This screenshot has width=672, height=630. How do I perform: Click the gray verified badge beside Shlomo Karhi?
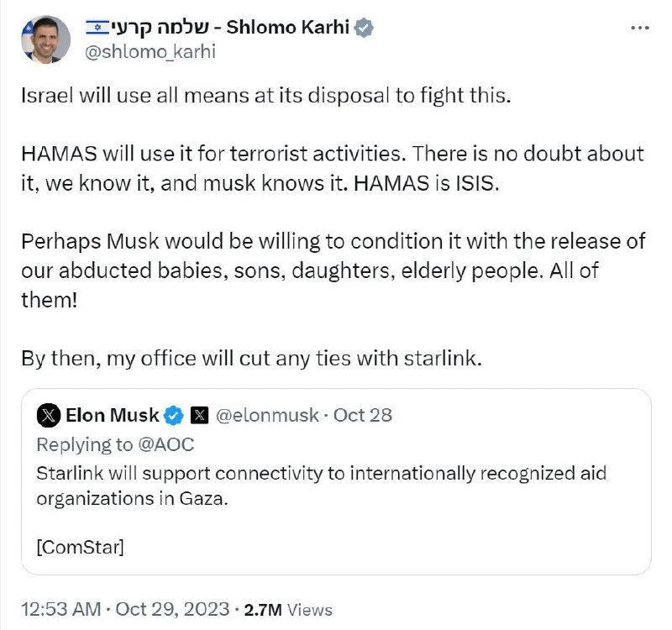364,28
